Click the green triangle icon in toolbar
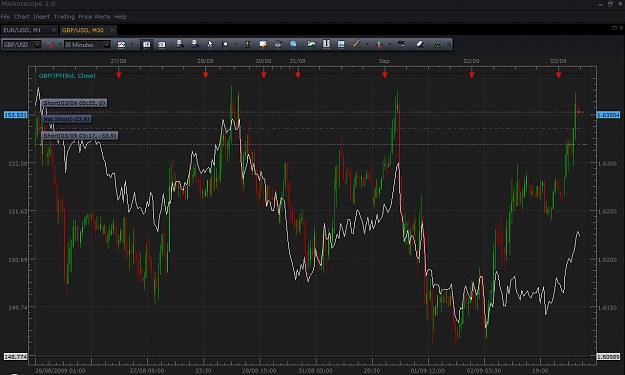Screen dimensions: 625x375 pyautogui.click(x=437, y=45)
